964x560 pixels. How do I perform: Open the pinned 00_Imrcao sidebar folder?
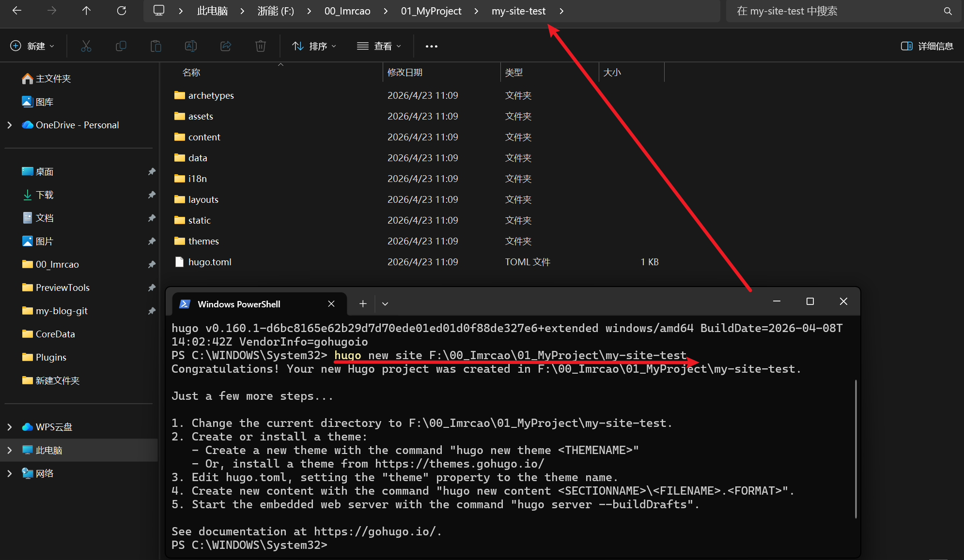[x=57, y=264]
